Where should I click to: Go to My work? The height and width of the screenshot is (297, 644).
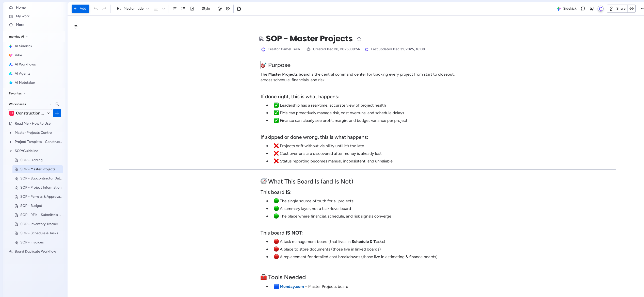pos(23,16)
